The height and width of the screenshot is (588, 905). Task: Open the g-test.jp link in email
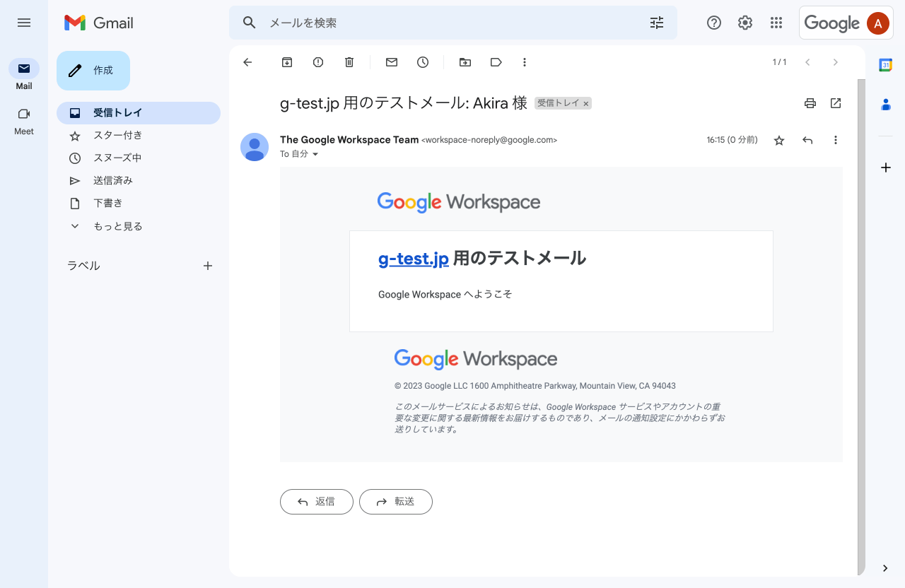[x=414, y=259]
